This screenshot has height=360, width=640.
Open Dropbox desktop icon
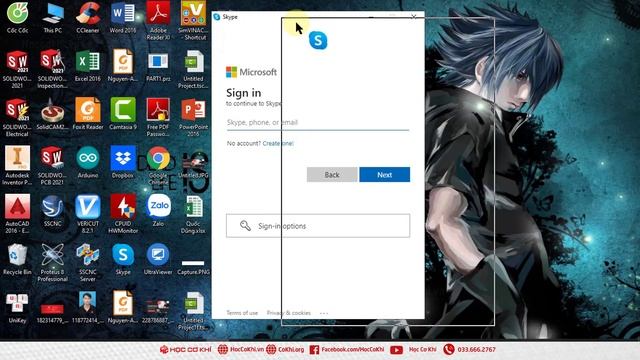(123, 158)
